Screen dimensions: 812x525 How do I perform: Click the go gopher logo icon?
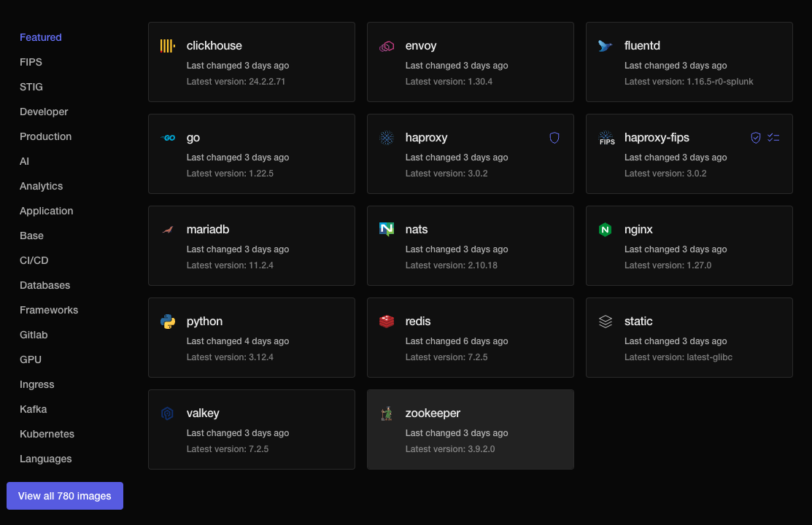pyautogui.click(x=167, y=137)
